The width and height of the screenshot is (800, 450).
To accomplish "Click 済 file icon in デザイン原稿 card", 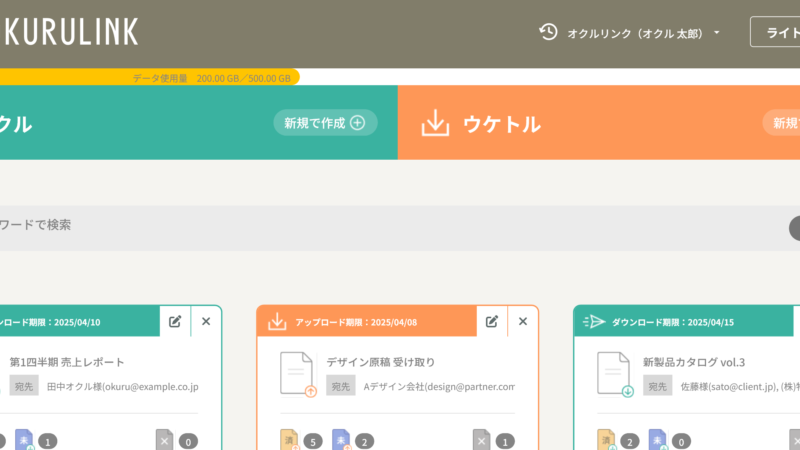I will click(289, 440).
